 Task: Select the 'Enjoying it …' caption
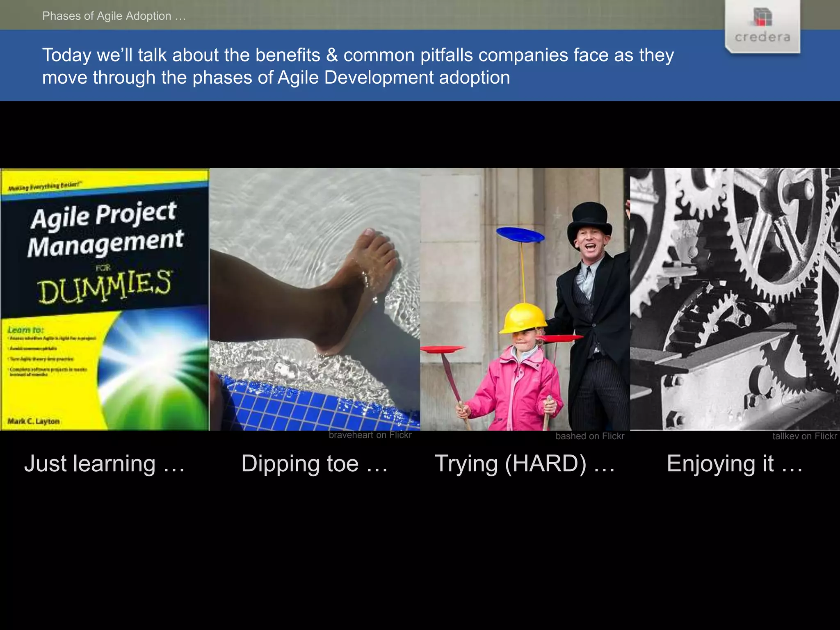click(735, 464)
